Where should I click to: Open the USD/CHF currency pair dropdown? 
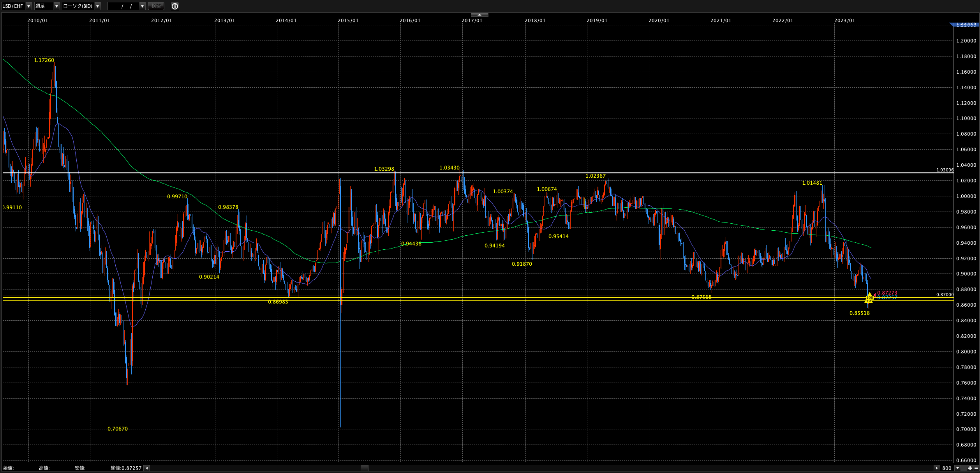pyautogui.click(x=29, y=6)
